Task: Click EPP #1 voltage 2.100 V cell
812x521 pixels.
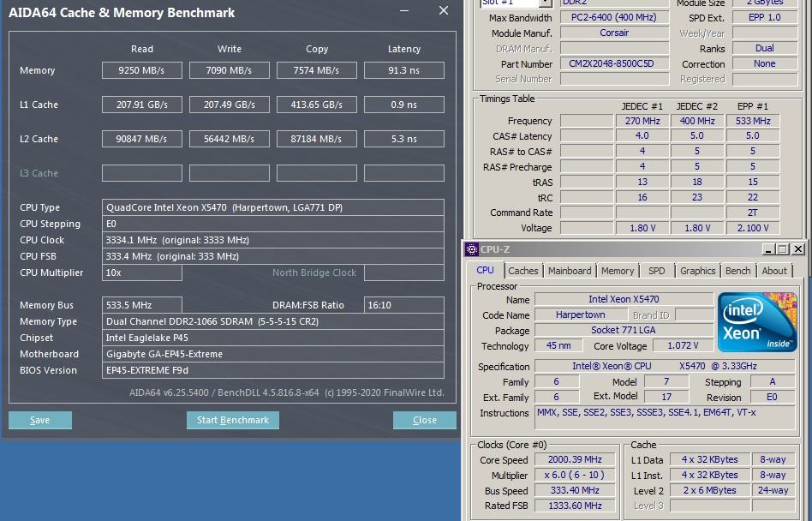Action: coord(753,228)
